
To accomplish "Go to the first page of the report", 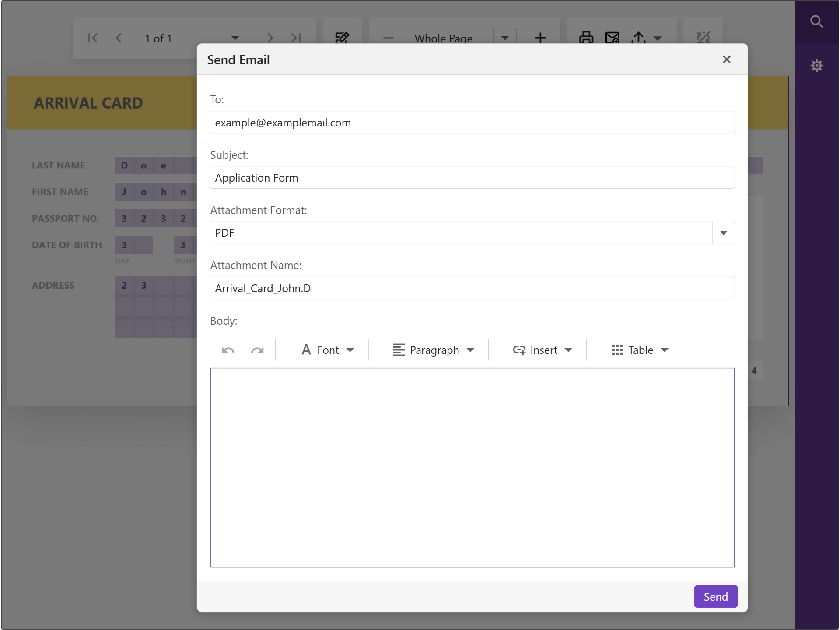I will (92, 38).
